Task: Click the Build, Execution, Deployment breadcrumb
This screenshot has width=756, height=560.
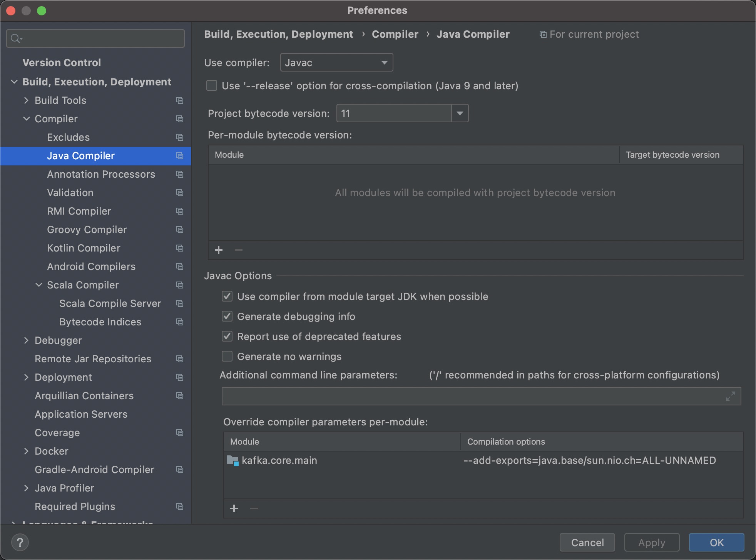Action: click(278, 34)
